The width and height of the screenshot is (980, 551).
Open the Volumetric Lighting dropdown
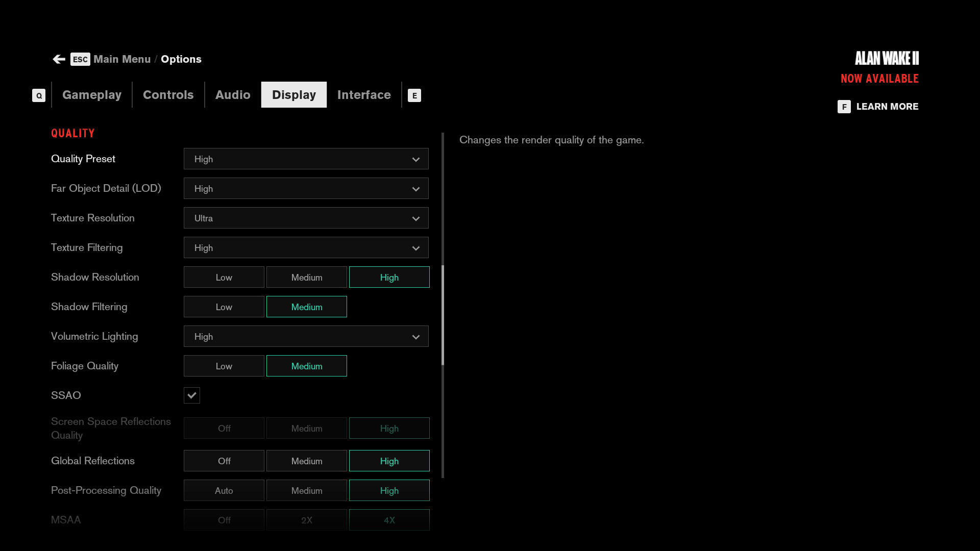click(306, 336)
